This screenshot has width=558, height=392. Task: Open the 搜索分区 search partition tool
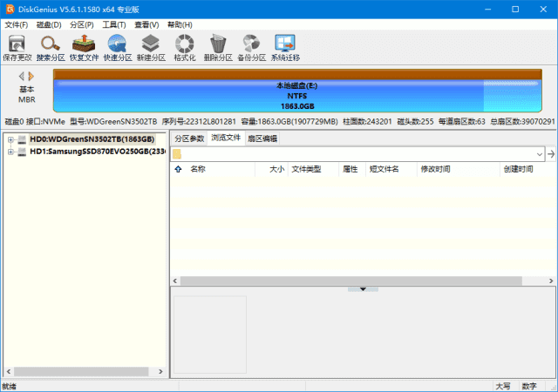(51, 47)
